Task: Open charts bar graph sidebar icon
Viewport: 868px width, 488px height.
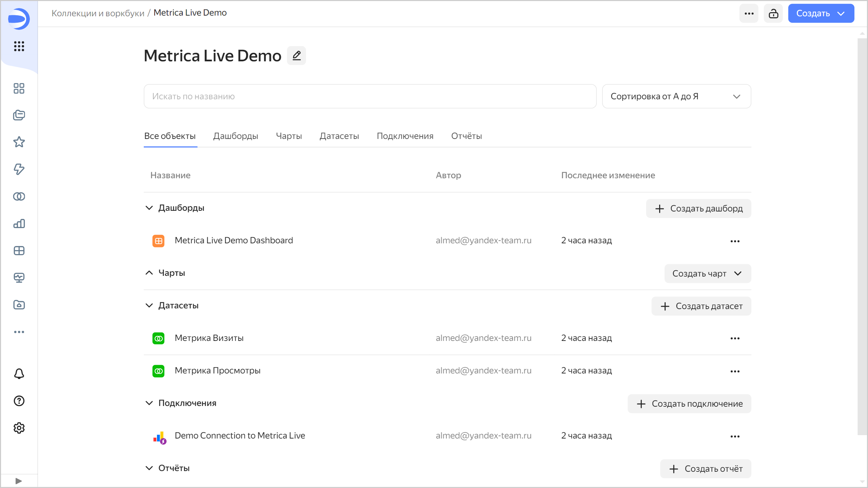Action: click(19, 223)
